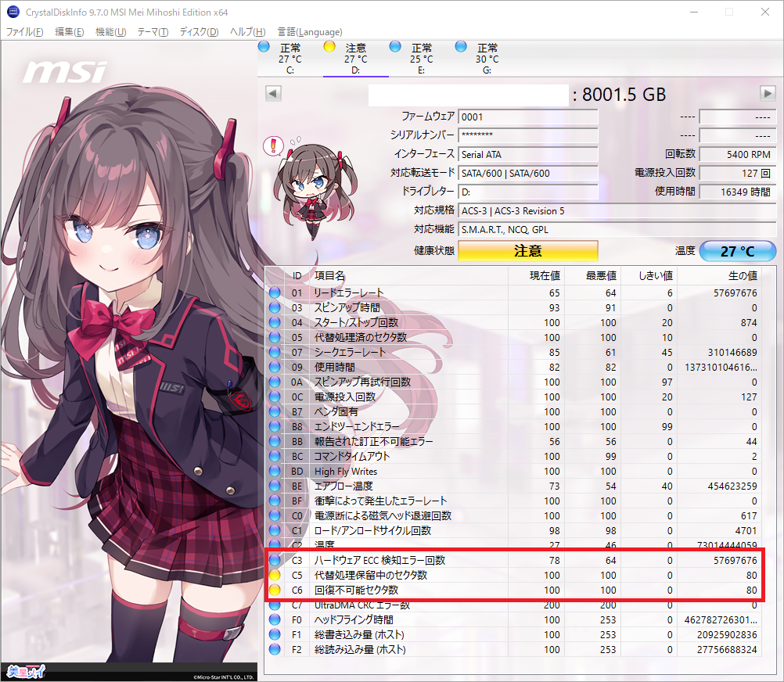Open the ディスク(D) menu

point(199,32)
